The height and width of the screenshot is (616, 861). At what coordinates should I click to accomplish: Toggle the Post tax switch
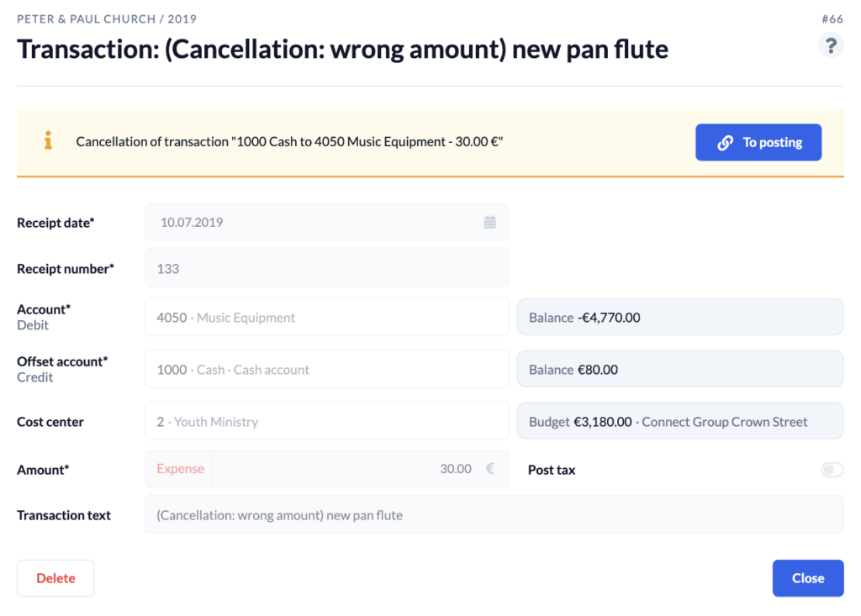click(832, 470)
